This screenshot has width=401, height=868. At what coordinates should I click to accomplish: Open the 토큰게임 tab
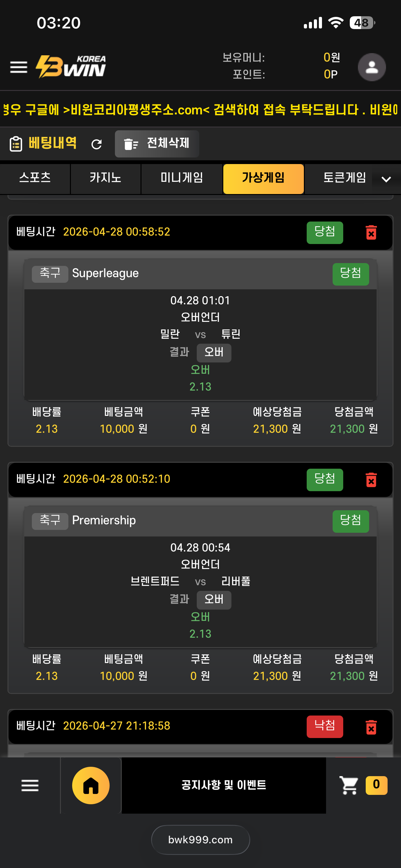click(x=344, y=178)
